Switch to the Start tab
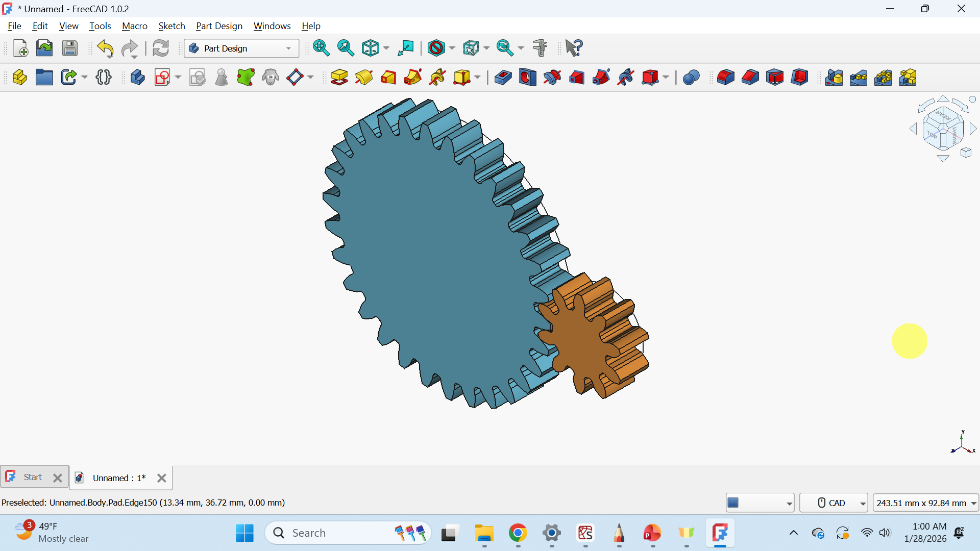 (33, 478)
